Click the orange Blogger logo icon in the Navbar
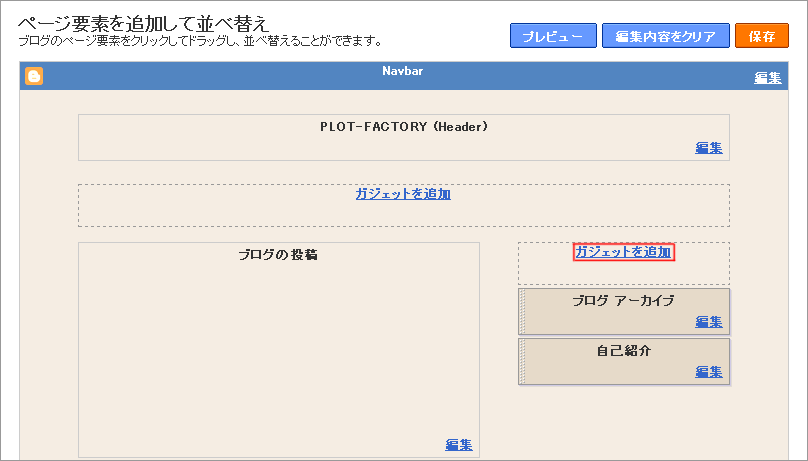Screen dimensions: 808x461 [34, 76]
